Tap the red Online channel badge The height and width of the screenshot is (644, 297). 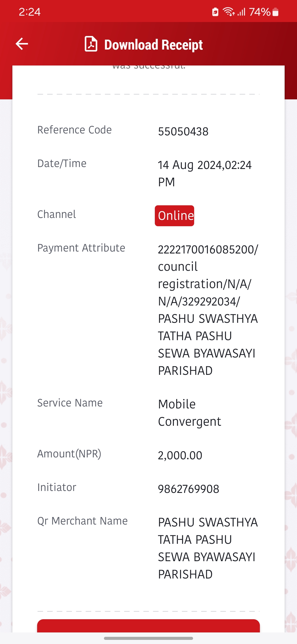(174, 216)
